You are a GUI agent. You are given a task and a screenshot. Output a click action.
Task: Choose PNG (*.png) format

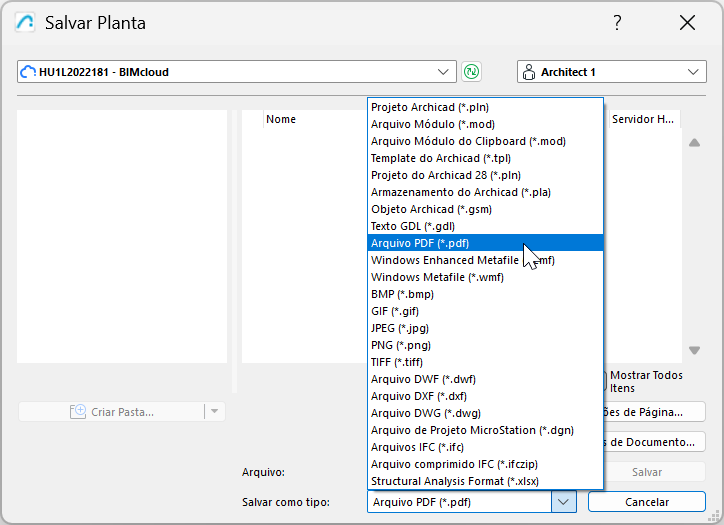(485, 345)
